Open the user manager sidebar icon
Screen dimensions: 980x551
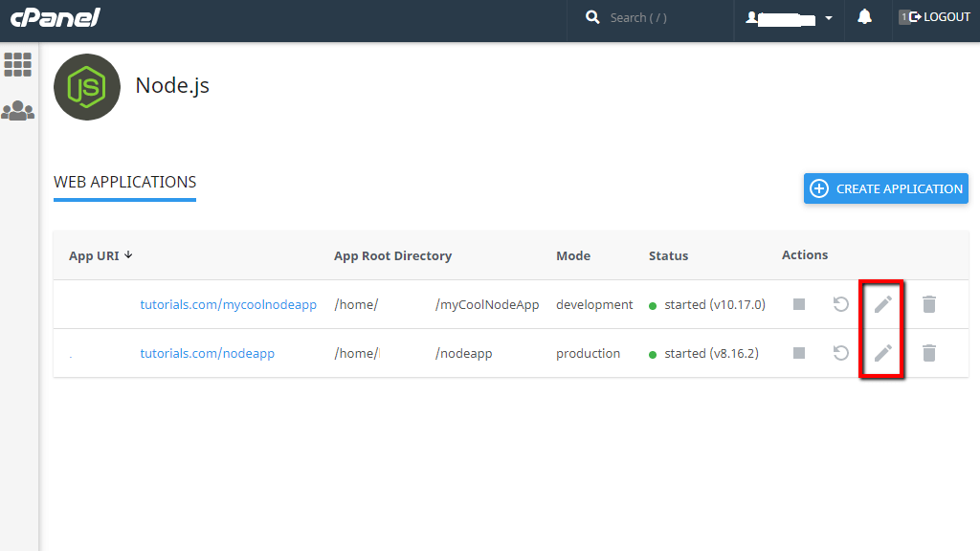pyautogui.click(x=17, y=110)
